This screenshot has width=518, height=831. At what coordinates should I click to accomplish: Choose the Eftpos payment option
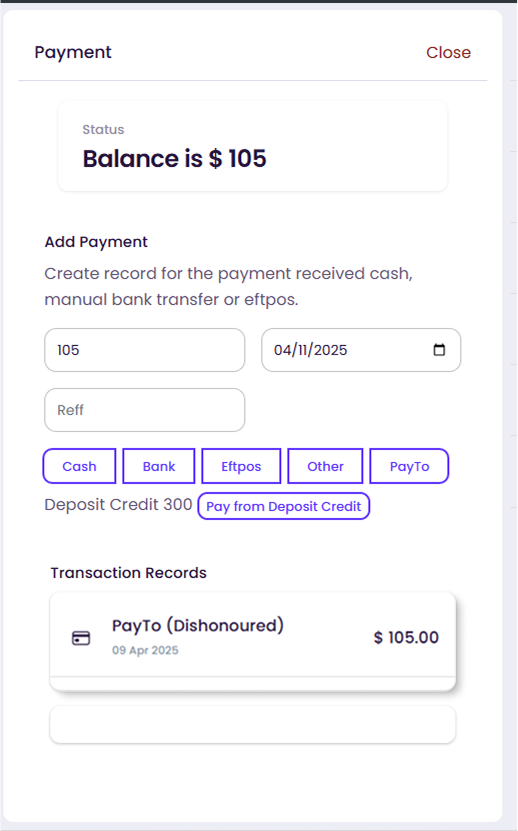241,466
